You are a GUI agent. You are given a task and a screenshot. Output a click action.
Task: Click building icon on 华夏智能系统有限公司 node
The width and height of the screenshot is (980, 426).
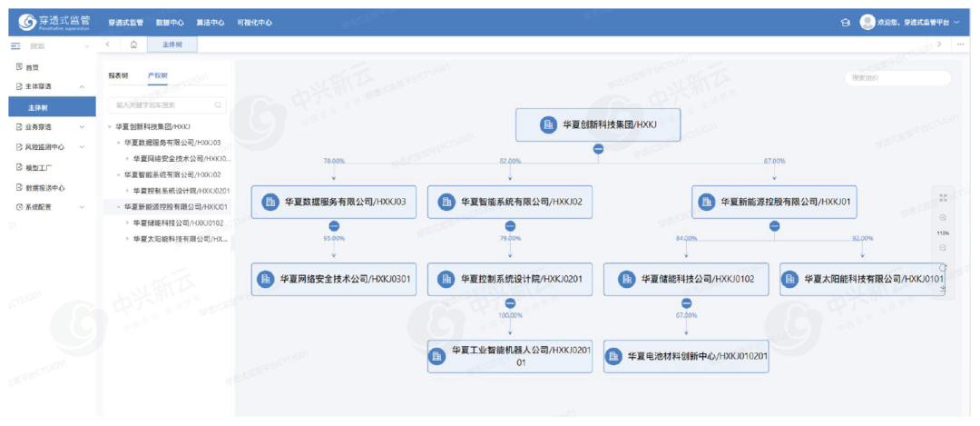click(x=446, y=202)
